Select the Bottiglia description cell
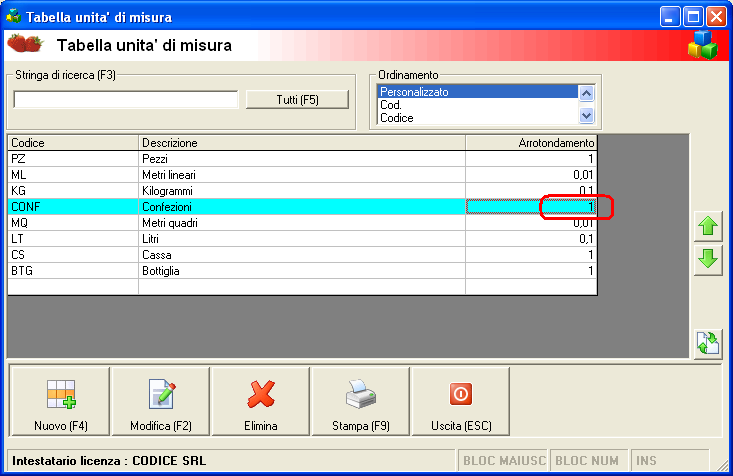Screen dimensions: 733x476 (302, 271)
